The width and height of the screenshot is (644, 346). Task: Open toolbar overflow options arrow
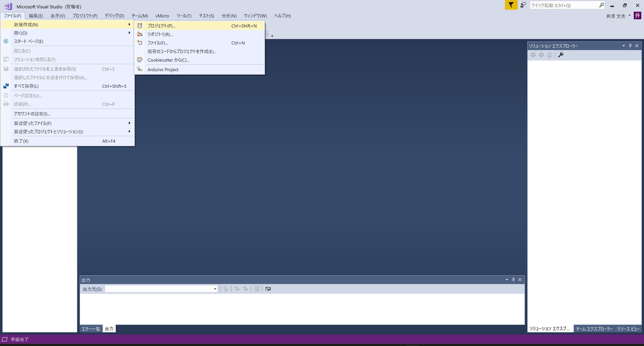tap(272, 36)
